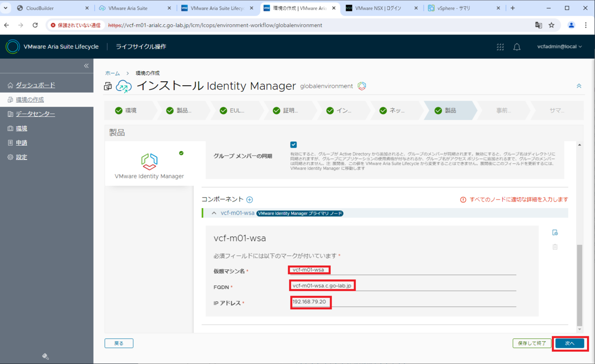Add a component with the plus icon
595x364 pixels.
250,200
